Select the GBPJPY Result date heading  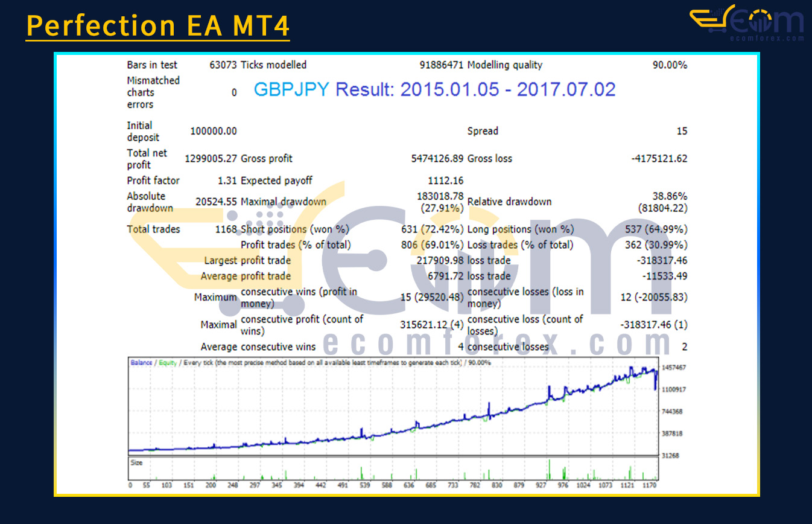[x=434, y=89]
